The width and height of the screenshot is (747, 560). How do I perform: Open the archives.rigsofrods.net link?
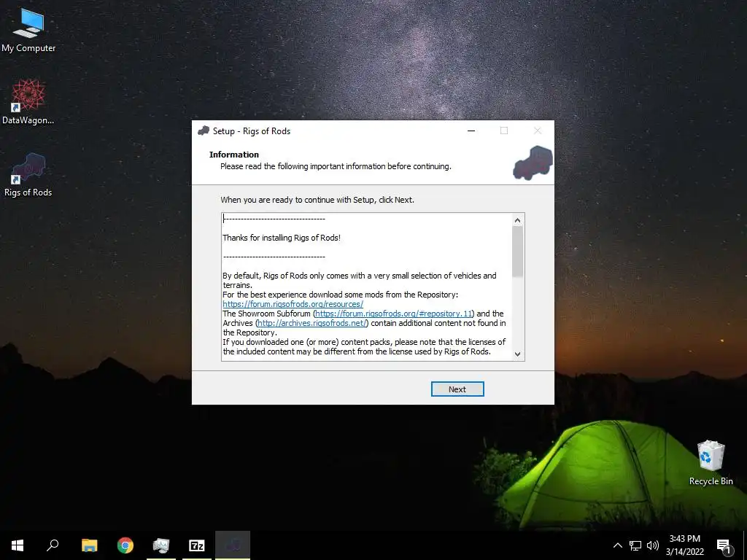(x=312, y=323)
